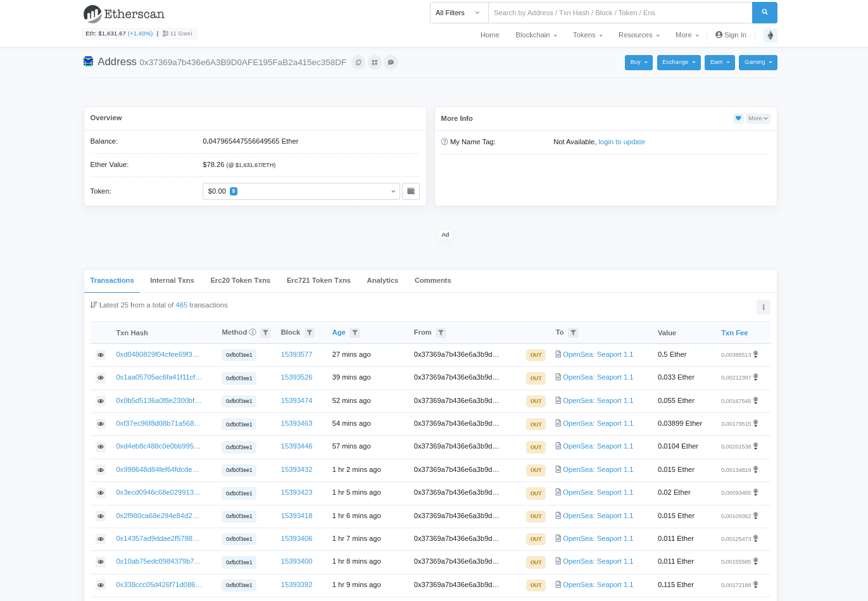Screen dimensions: 868x601
Task: Click the contract icon in 0.5 Ether row
Action: tap(558, 354)
